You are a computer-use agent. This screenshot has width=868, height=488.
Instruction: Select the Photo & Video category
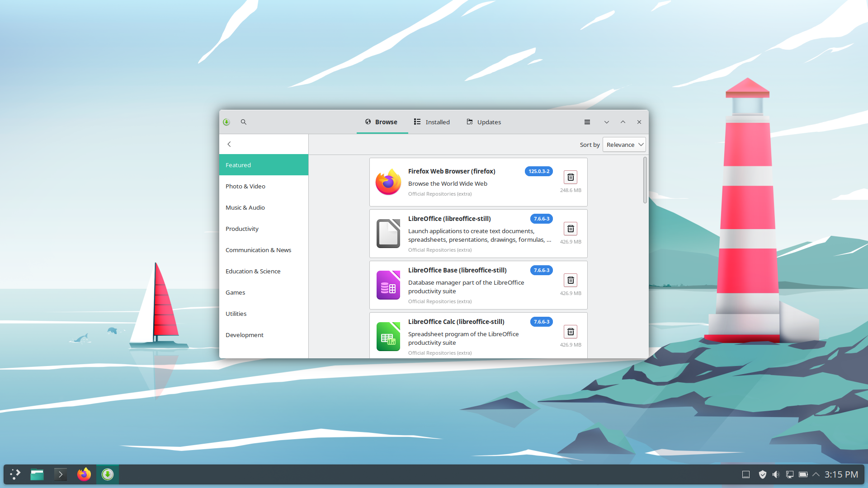[x=264, y=186]
